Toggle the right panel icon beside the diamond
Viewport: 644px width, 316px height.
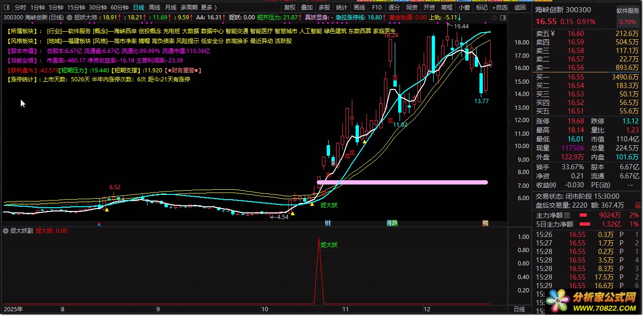coord(502,18)
